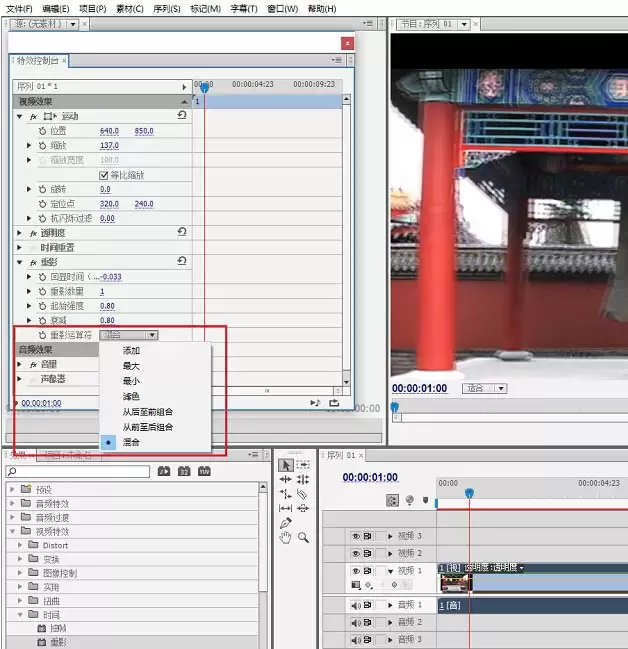Expand the 透明度 effect properties

(19, 233)
